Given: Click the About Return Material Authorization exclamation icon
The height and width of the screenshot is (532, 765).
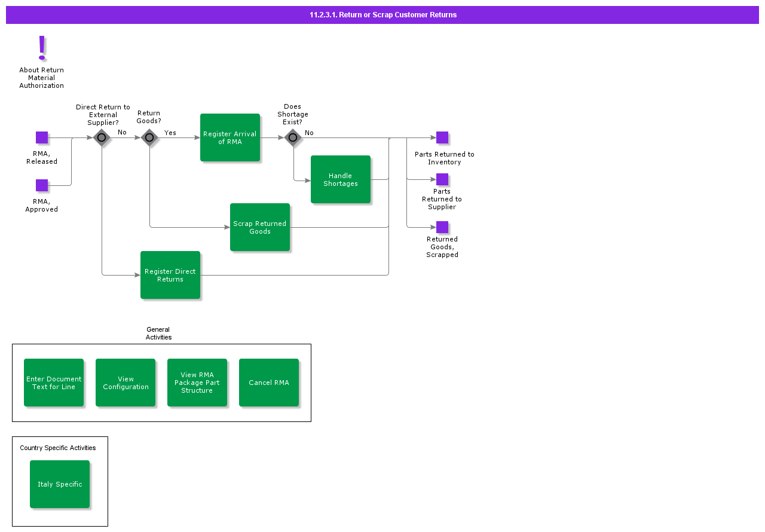Looking at the screenshot, I should [42, 48].
